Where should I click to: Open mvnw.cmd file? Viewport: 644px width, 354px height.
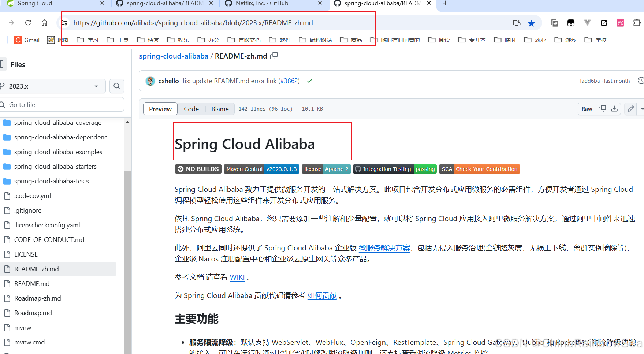click(29, 342)
